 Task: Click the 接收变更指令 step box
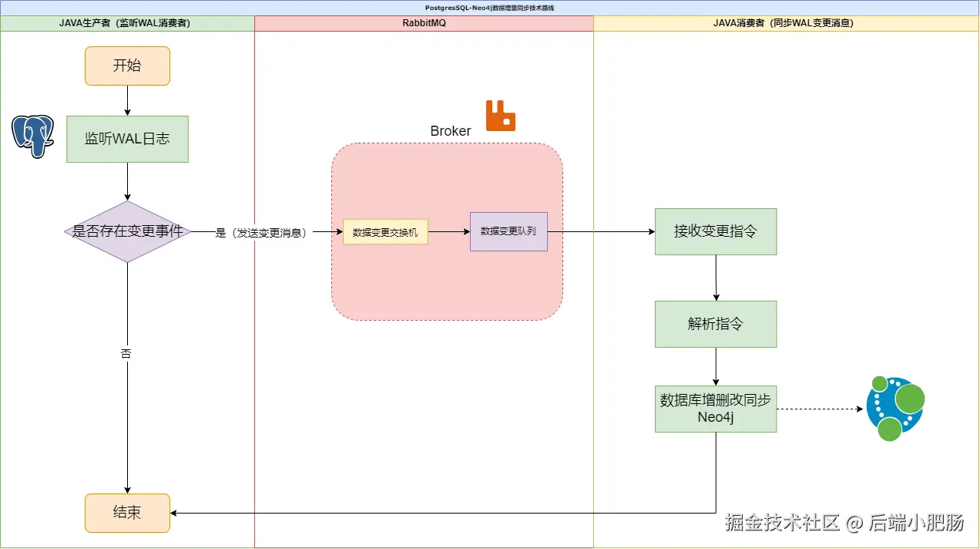715,231
